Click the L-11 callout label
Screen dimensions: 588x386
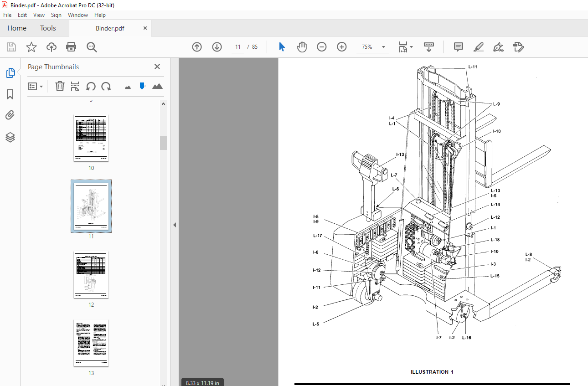tap(473, 67)
